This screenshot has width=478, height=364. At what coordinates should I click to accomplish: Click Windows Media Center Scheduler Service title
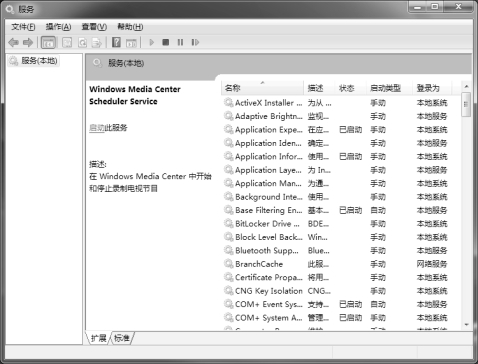click(x=135, y=95)
